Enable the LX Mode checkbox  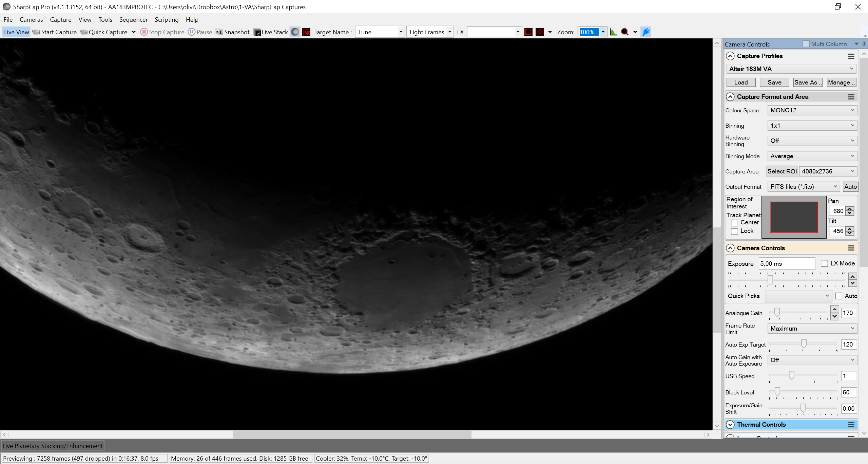click(824, 263)
